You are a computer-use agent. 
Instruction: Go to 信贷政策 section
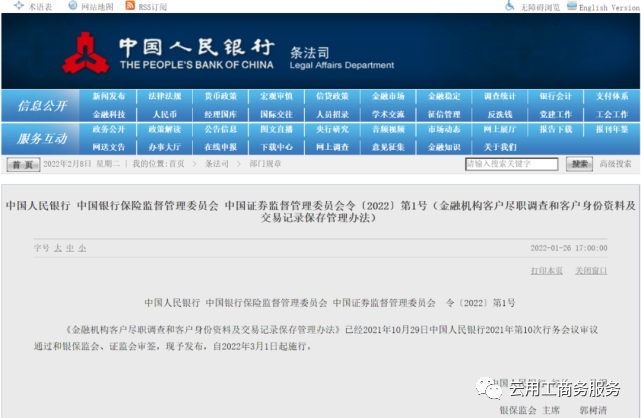pyautogui.click(x=332, y=96)
